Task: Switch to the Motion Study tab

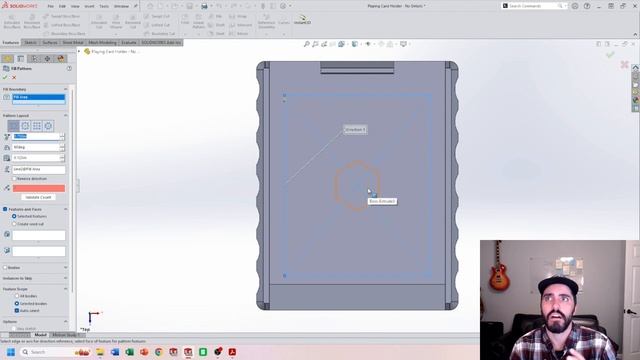Action: 65,335
